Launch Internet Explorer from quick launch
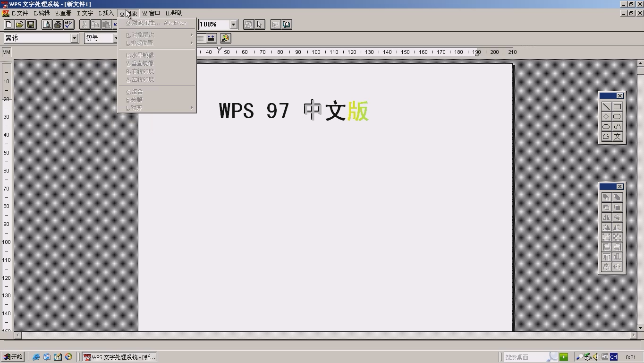 [x=36, y=357]
